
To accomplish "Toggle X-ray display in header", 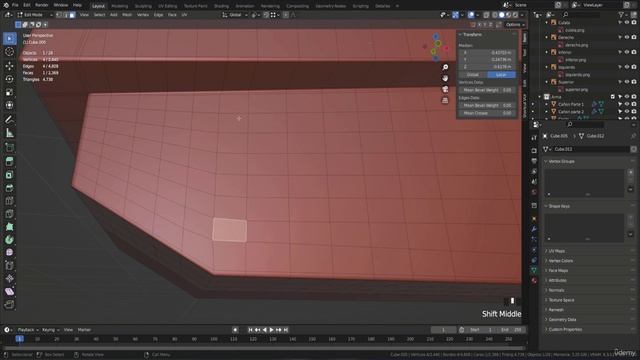I will (486, 15).
